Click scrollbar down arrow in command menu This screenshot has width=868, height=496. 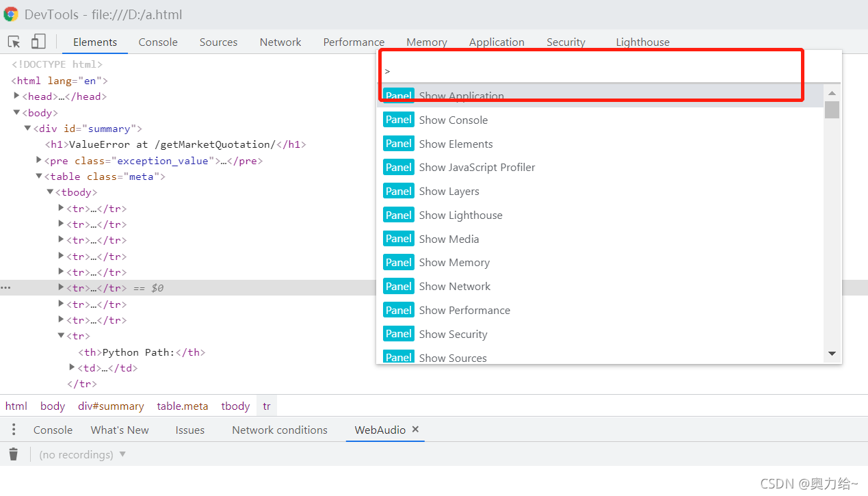832,353
